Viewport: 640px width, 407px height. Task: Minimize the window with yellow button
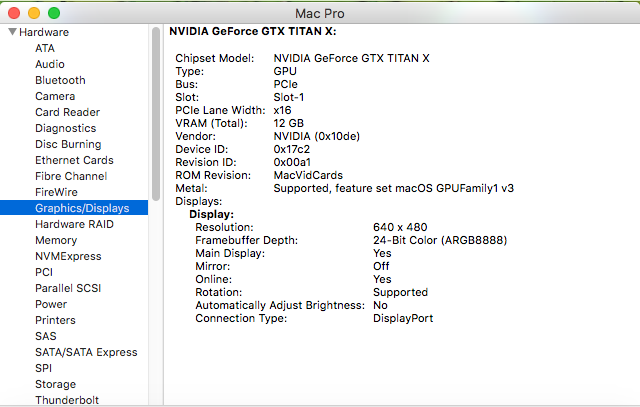coord(34,13)
